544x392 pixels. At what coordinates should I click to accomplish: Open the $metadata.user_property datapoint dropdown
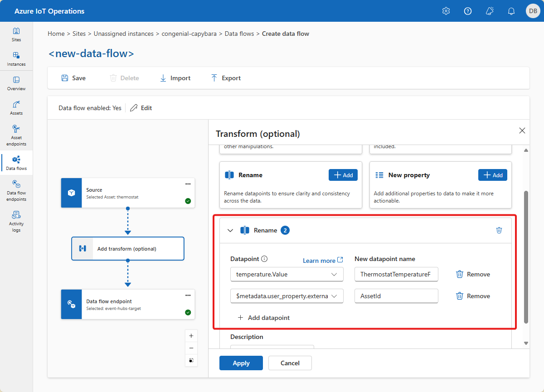(x=287, y=296)
